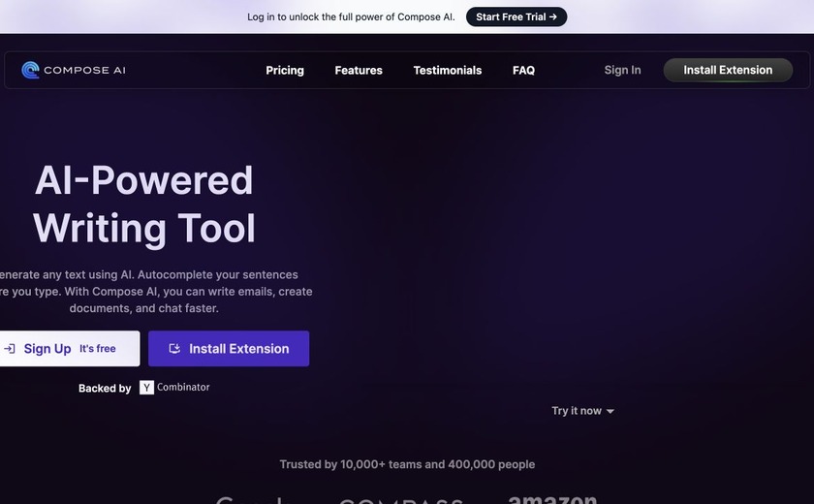Click the Compass logo at the bottom

401,501
